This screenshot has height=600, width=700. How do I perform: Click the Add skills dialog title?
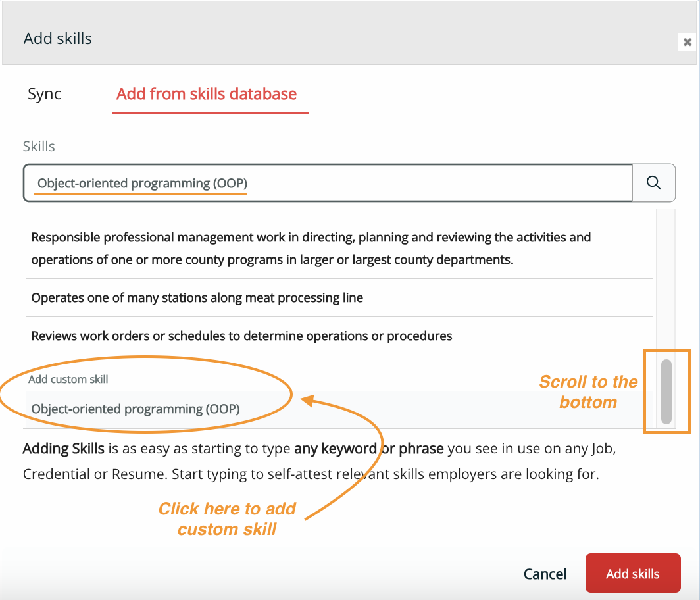click(x=58, y=39)
